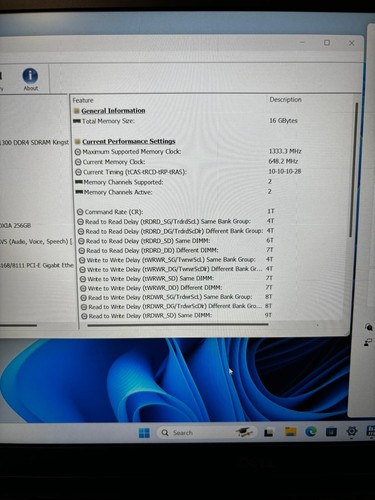
Task: Select the Current Memory Clock row
Action: point(114,162)
